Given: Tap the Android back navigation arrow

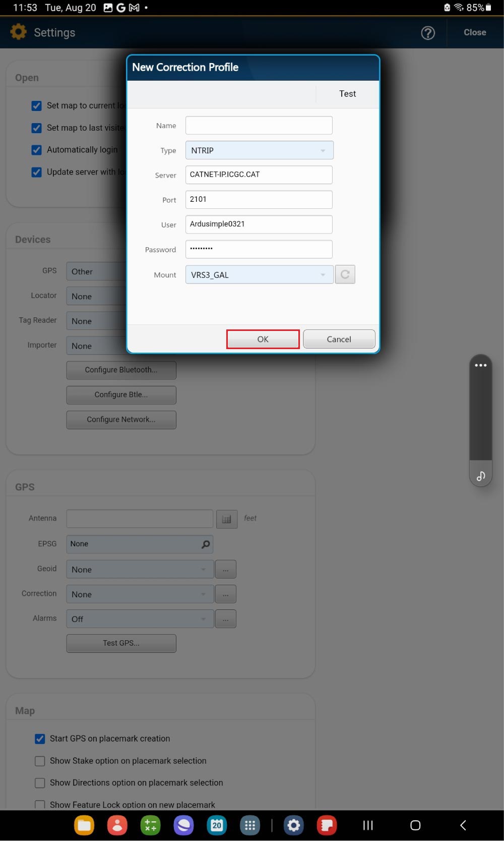Looking at the screenshot, I should [463, 825].
